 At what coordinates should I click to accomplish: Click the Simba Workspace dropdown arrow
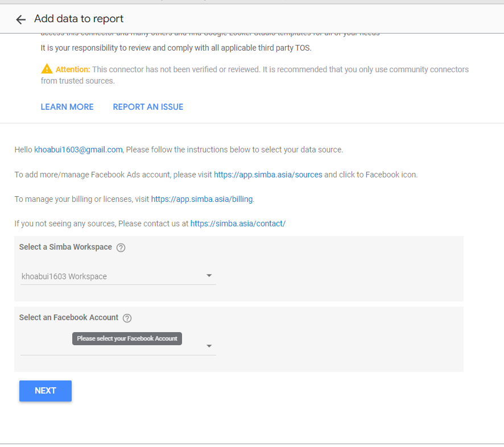coord(209,276)
